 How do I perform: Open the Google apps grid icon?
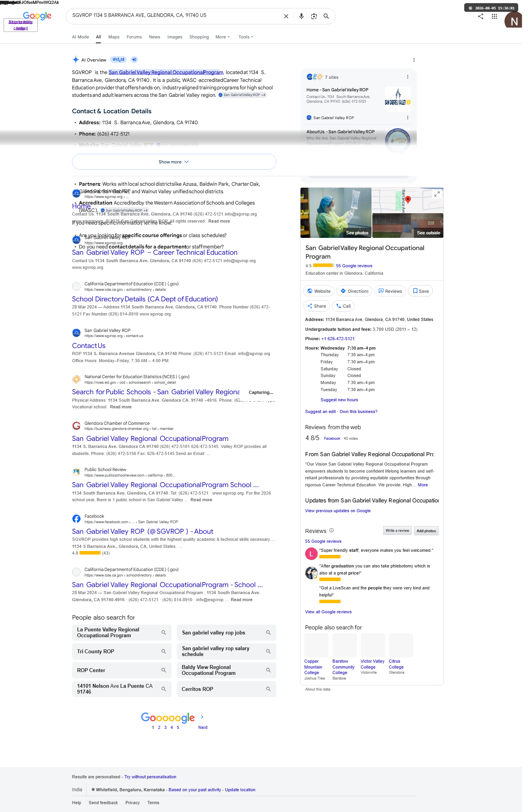(x=494, y=16)
